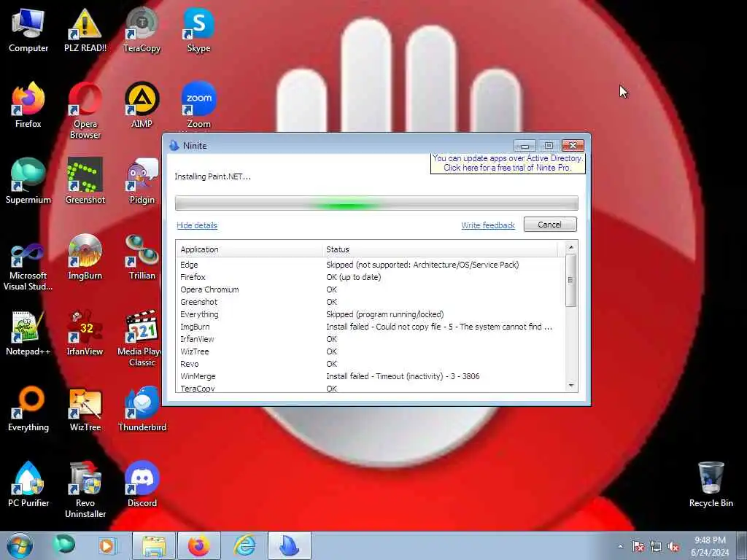747x560 pixels.
Task: Open the media player taskbar icon
Action: tap(108, 545)
